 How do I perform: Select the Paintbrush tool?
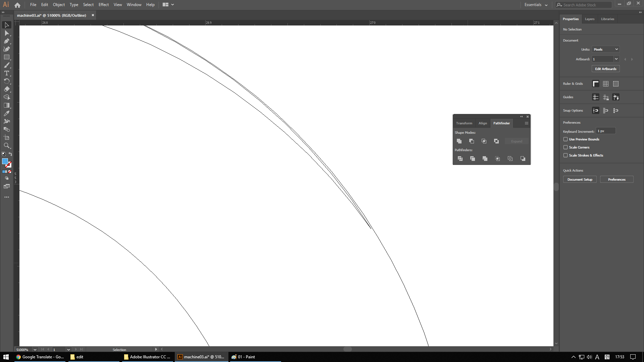[7, 65]
